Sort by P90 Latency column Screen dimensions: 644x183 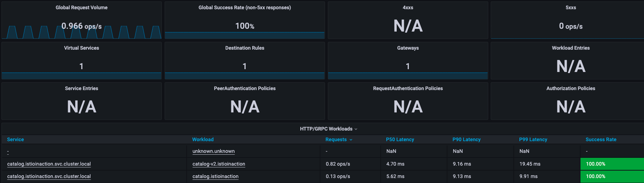tap(467, 139)
